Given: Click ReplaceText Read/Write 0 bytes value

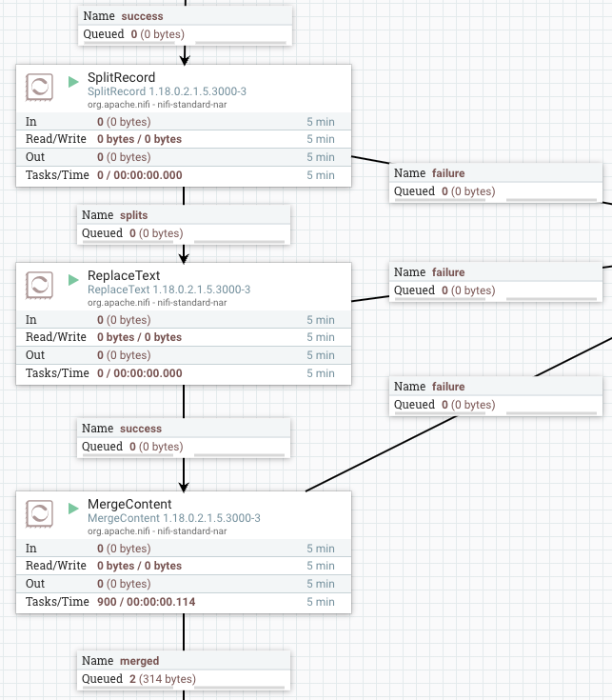Looking at the screenshot, I should pos(140,337).
